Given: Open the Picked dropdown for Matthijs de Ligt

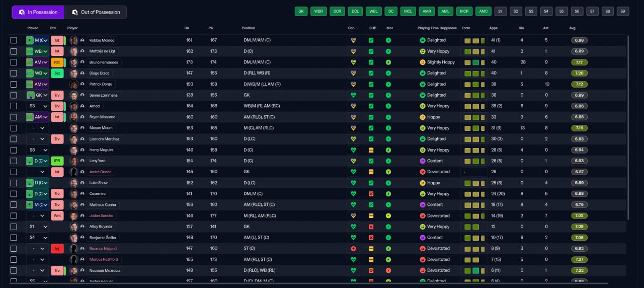Looking at the screenshot, I should click(x=37, y=51).
